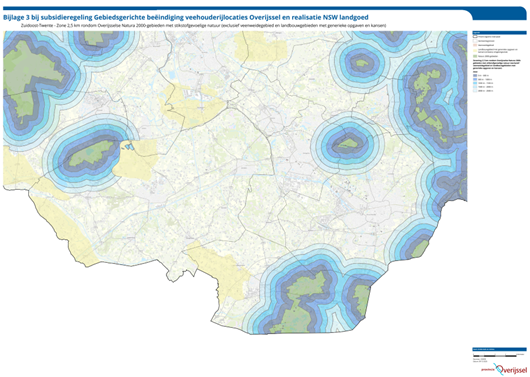Select the yellow landbouwgebied legend swatch
Viewport: 530px width, 377px height.
pyautogui.click(x=475, y=51)
